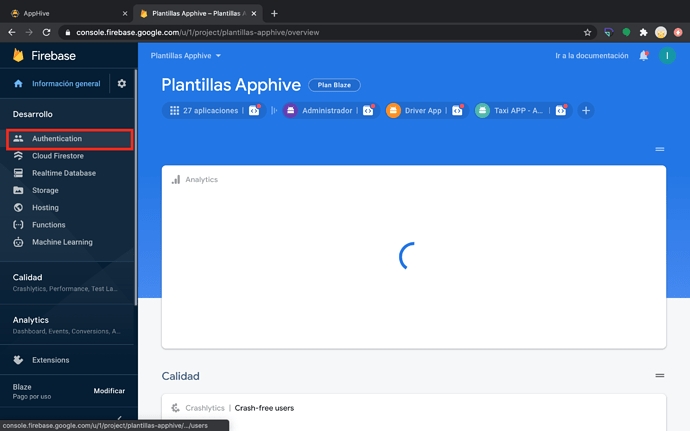Bookmark page with star icon

coord(588,32)
